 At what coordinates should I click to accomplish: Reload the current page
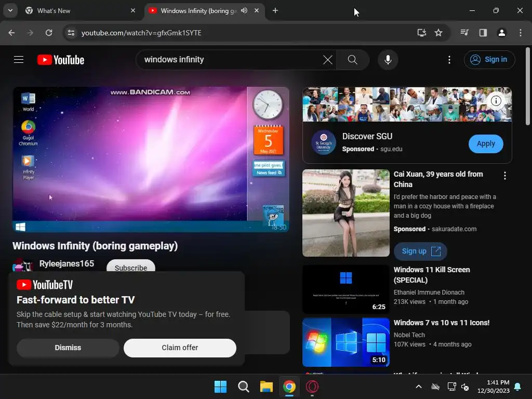tap(49, 33)
